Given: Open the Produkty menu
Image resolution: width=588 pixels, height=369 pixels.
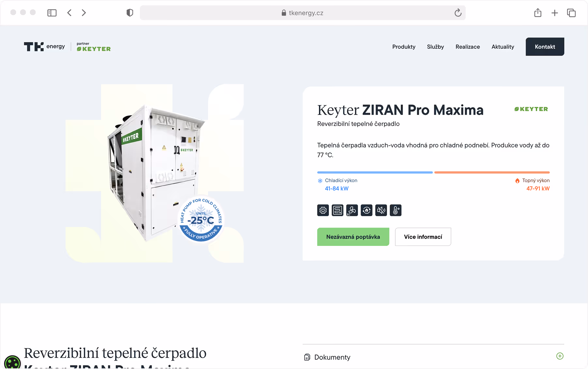Looking at the screenshot, I should [x=404, y=47].
